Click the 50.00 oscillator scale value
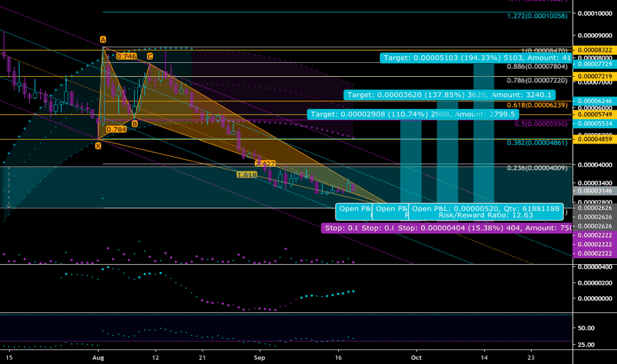Viewport: 617px width, 364px height. (587, 328)
